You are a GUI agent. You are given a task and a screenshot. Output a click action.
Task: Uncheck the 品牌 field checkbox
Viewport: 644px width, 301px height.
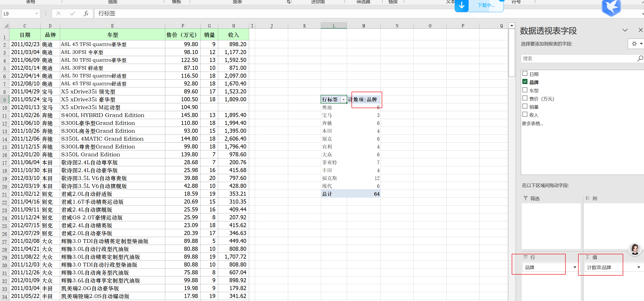click(x=525, y=82)
